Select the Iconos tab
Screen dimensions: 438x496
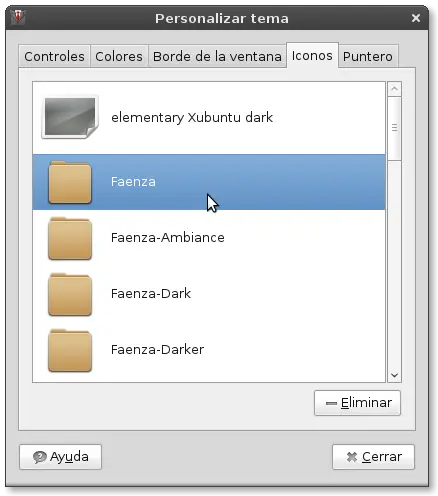coord(312,55)
